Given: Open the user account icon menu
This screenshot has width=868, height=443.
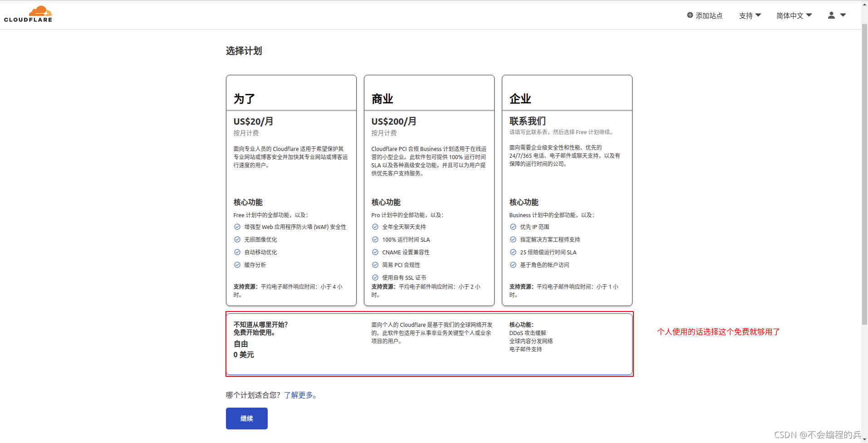Looking at the screenshot, I should click(x=831, y=15).
